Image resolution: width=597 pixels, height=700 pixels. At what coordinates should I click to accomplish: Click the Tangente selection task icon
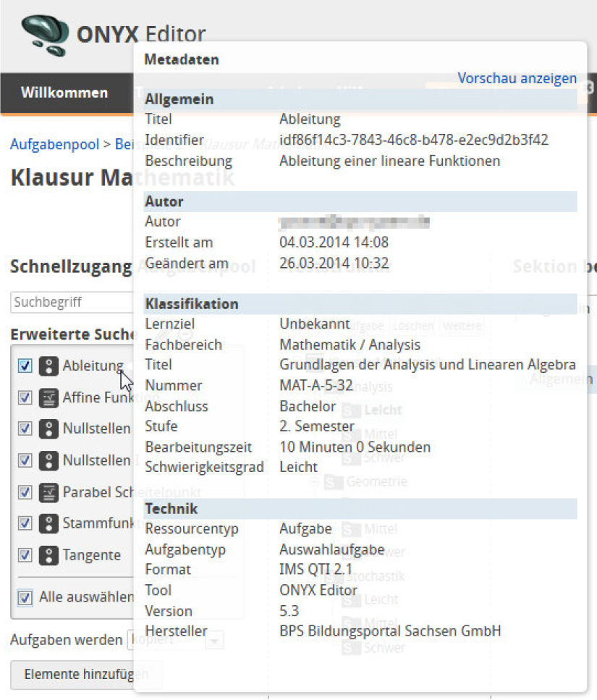point(48,555)
